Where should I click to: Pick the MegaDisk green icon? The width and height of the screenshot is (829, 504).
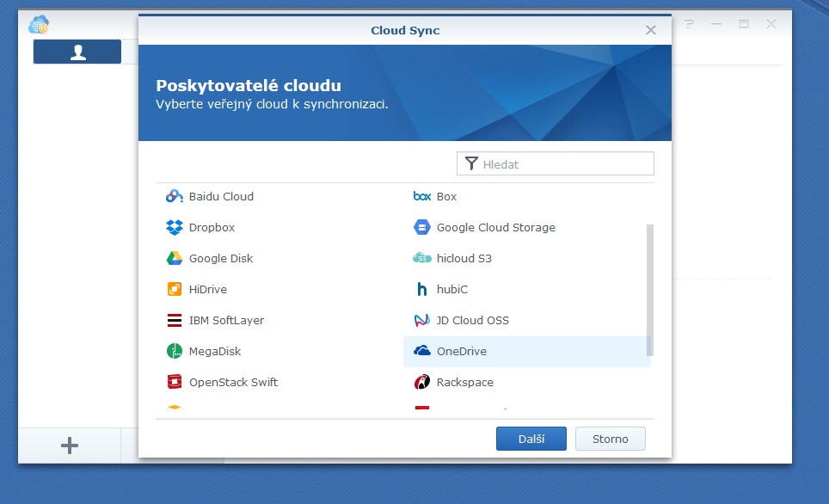pos(174,351)
